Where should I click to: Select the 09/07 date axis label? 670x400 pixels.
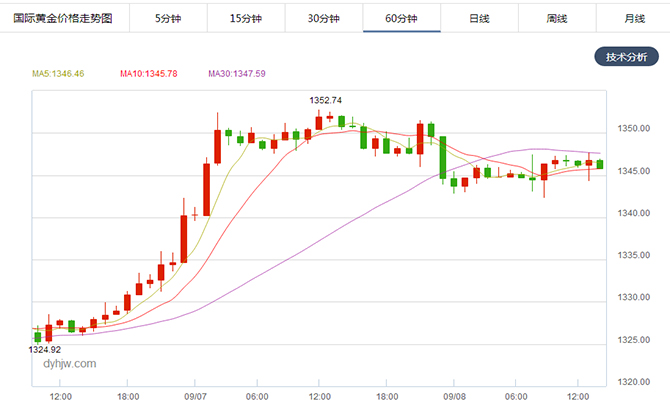(x=194, y=396)
